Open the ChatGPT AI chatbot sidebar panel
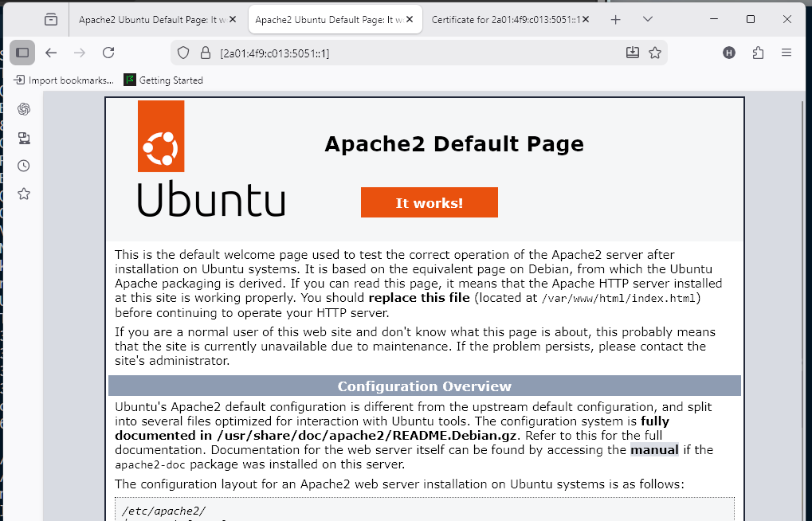Screen dimensions: 812x521 pyautogui.click(x=24, y=109)
